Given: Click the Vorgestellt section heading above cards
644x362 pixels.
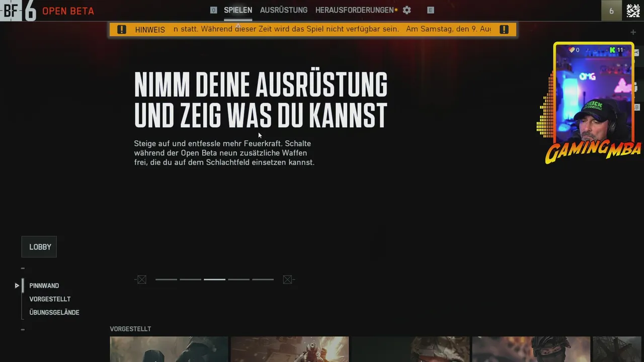Looking at the screenshot, I should tap(130, 329).
